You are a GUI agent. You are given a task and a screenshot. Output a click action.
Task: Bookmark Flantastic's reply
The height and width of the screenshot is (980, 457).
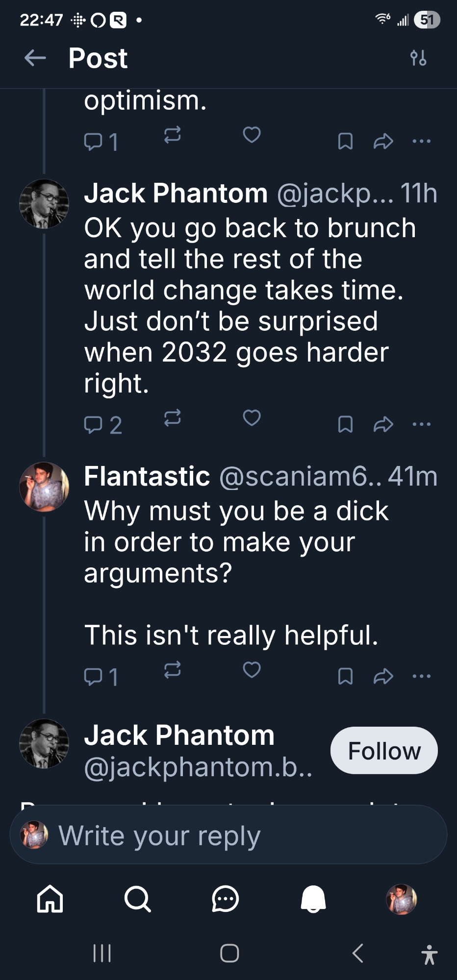345,676
